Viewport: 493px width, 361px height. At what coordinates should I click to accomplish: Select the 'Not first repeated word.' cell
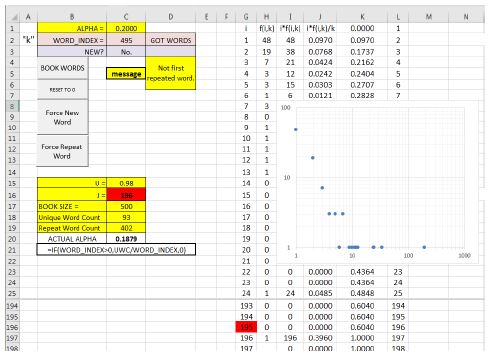tap(171, 73)
